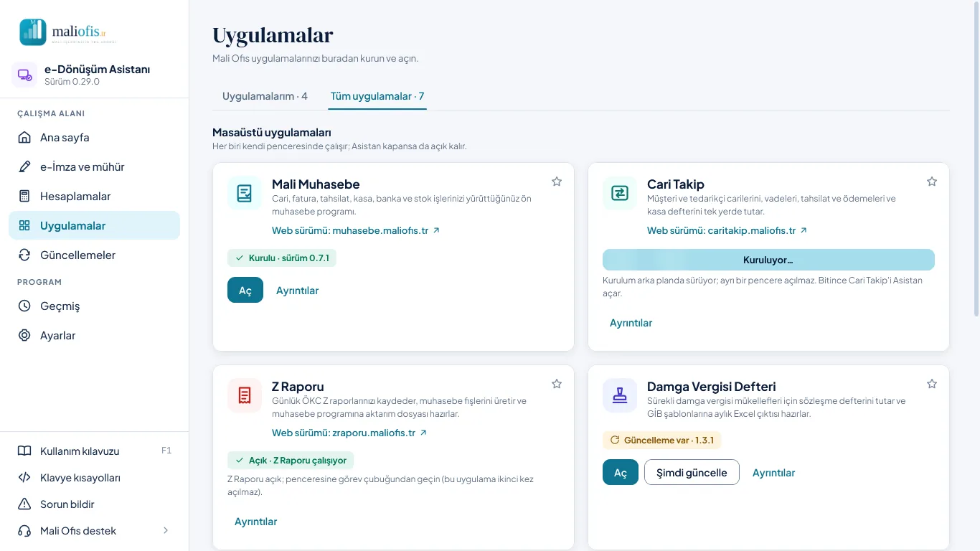This screenshot has height=551, width=980.
Task: Click the Ayarlar gear icon
Action: (x=24, y=335)
